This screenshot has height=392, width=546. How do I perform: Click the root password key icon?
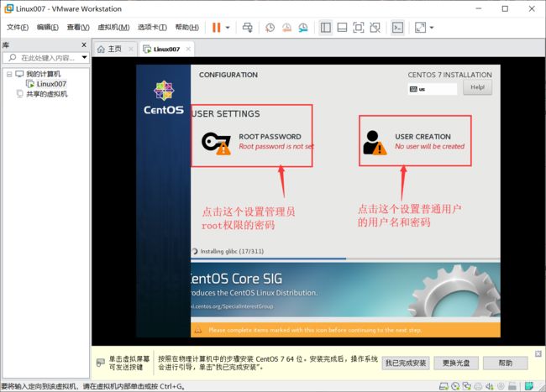click(x=216, y=143)
